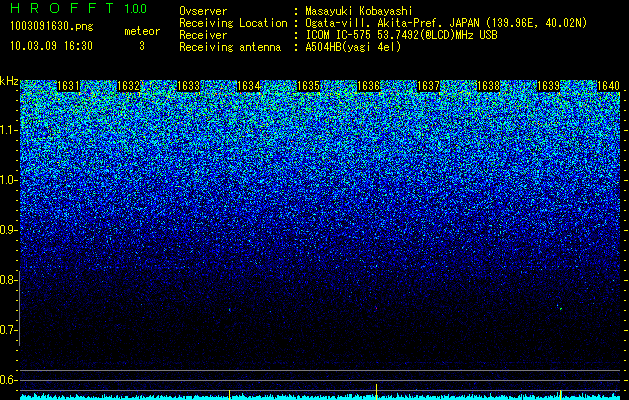Click the 'Receiver' field label
The height and width of the screenshot is (400, 629).
point(203,35)
